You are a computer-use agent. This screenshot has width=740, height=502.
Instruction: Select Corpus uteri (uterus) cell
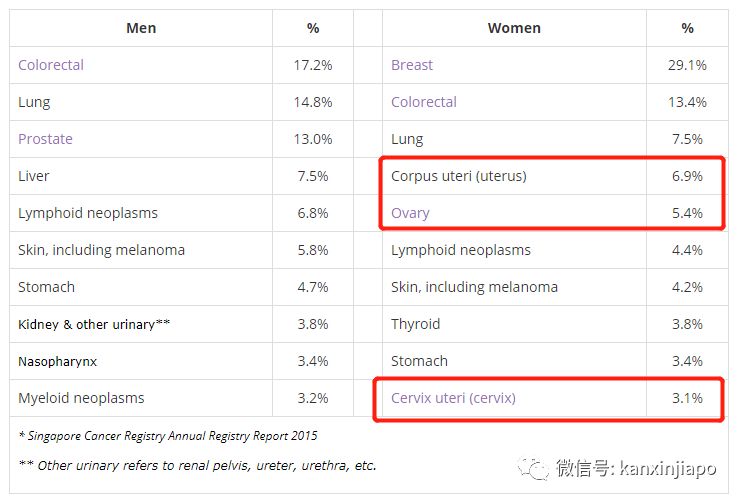(x=458, y=176)
